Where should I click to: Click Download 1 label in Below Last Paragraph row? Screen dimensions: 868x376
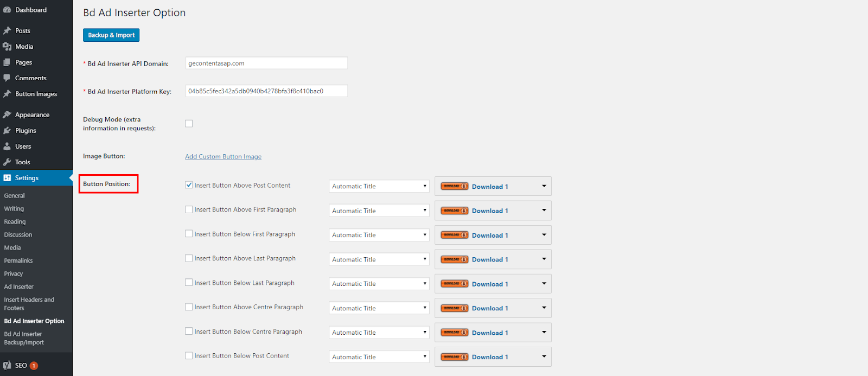[490, 284]
